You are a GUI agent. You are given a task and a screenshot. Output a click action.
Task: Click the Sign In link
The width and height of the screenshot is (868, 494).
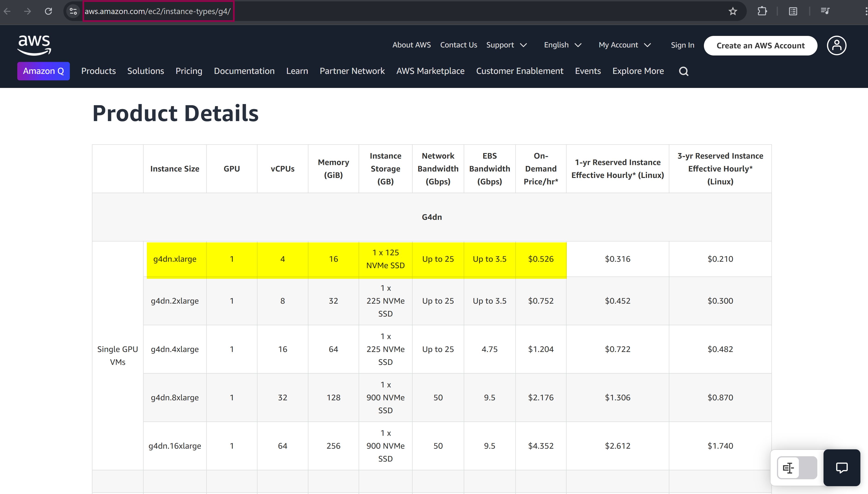point(682,45)
